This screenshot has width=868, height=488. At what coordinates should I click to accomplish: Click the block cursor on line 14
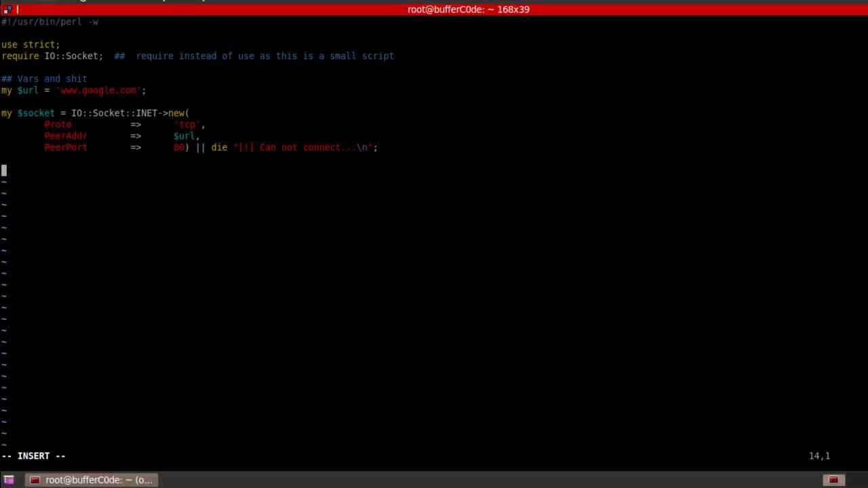click(x=4, y=170)
